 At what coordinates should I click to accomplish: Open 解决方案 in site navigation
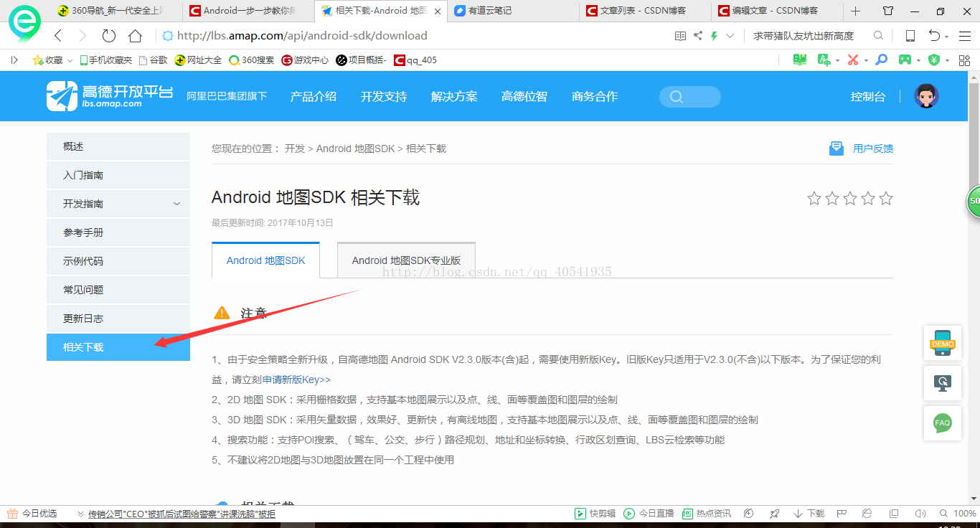454,96
